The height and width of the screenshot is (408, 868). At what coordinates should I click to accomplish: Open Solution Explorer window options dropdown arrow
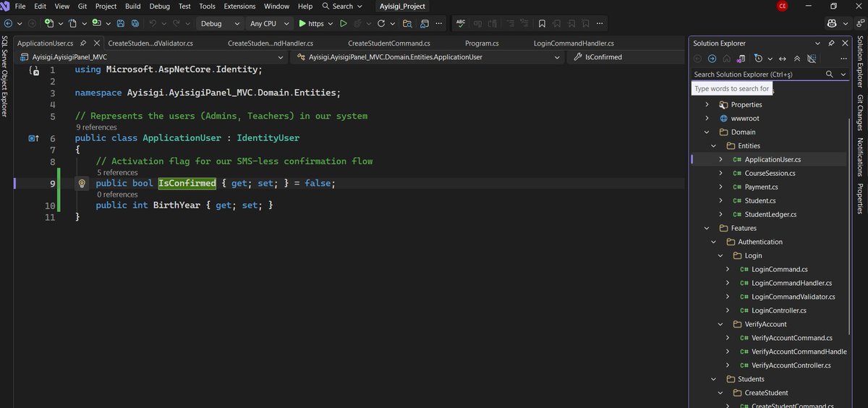tap(817, 43)
